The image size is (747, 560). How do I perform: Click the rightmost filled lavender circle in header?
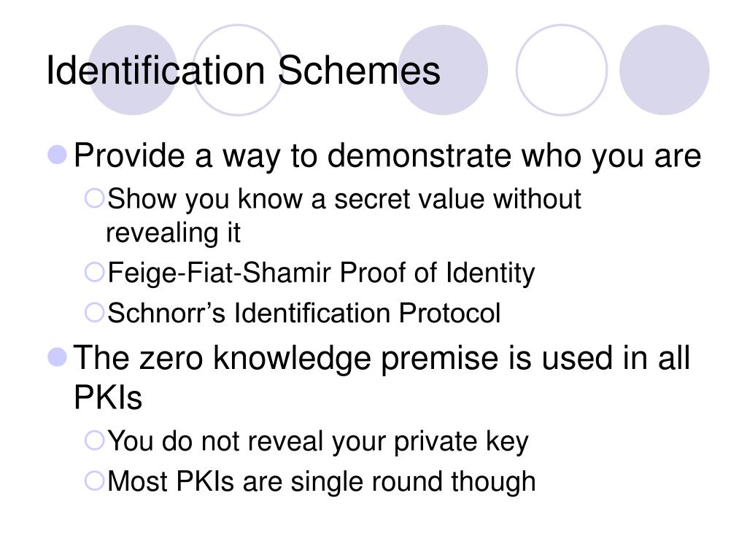[664, 70]
